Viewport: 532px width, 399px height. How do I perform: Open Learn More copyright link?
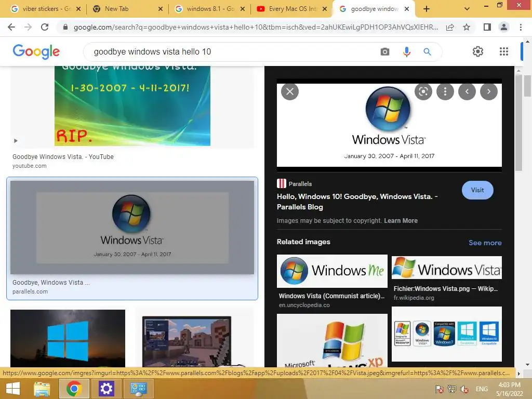pyautogui.click(x=401, y=220)
